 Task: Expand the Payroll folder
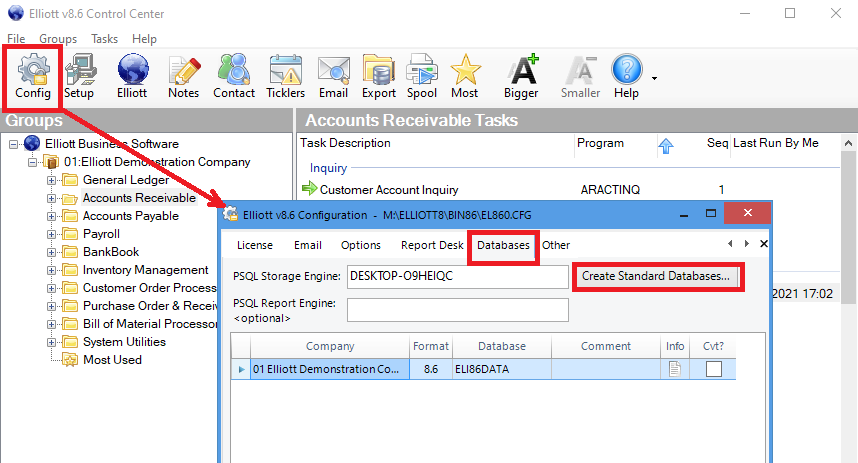coord(51,234)
